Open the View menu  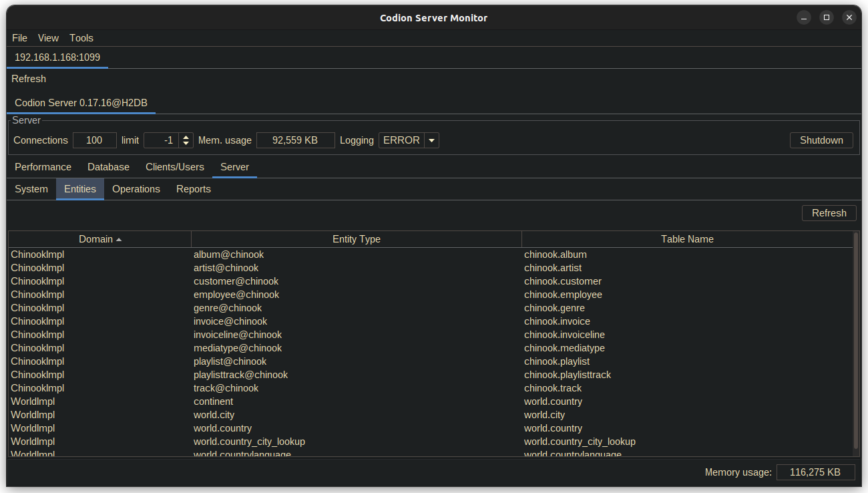point(48,38)
